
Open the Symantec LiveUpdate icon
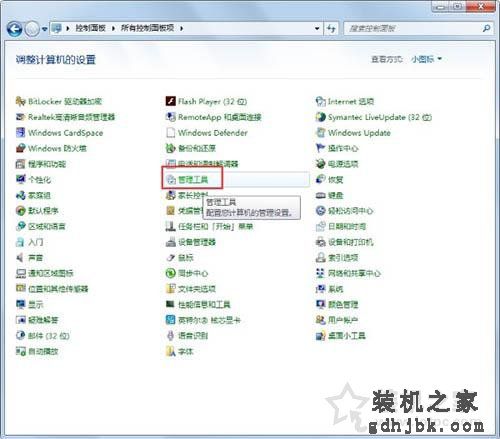320,117
